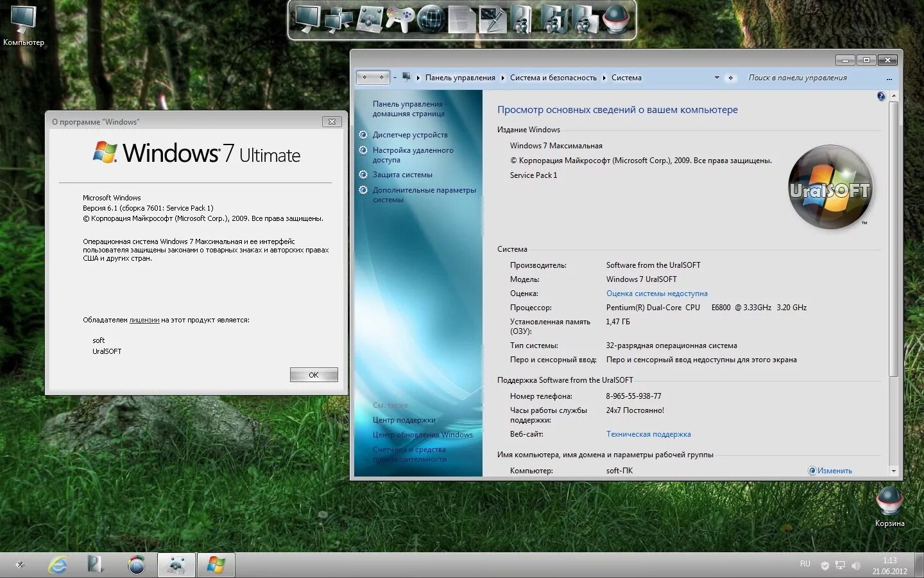The width and height of the screenshot is (924, 578).
Task: Open Windows Explorer libraries from taskbar
Action: [x=96, y=565]
